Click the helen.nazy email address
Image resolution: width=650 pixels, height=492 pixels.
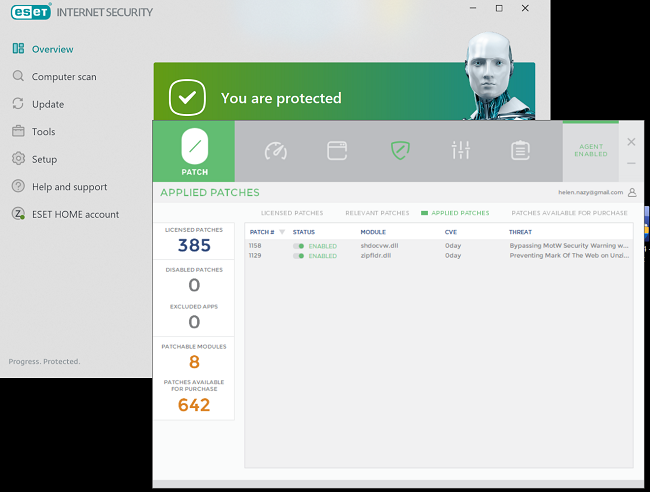[x=590, y=192]
